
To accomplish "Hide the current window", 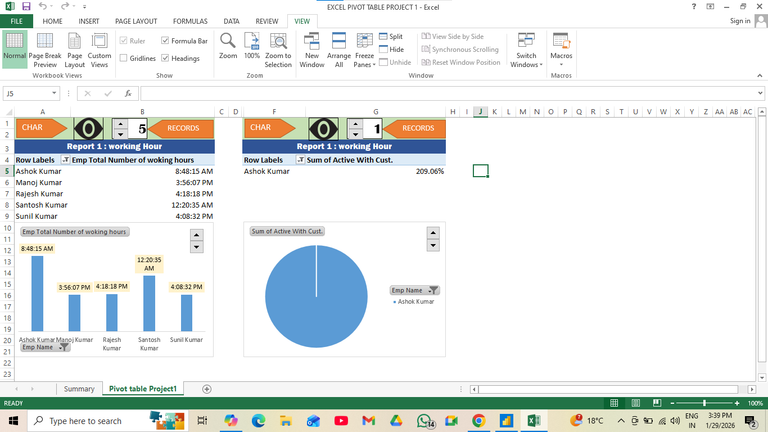I will [x=391, y=49].
